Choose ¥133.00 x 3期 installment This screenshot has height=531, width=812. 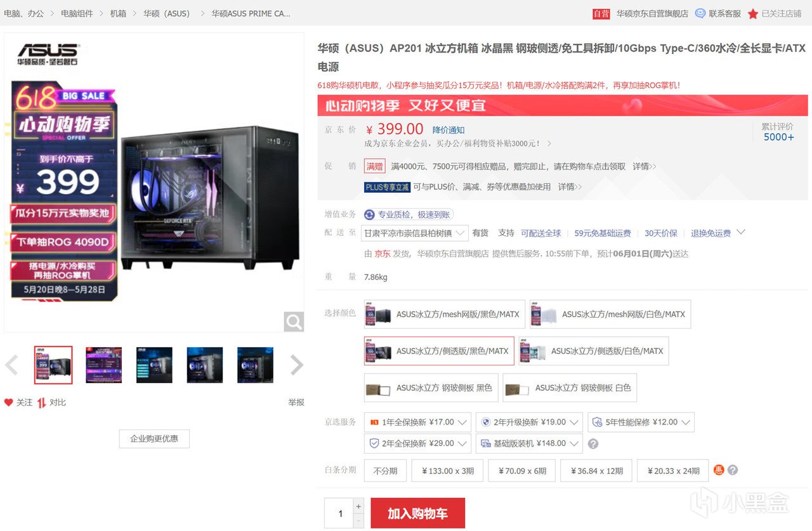coord(447,471)
